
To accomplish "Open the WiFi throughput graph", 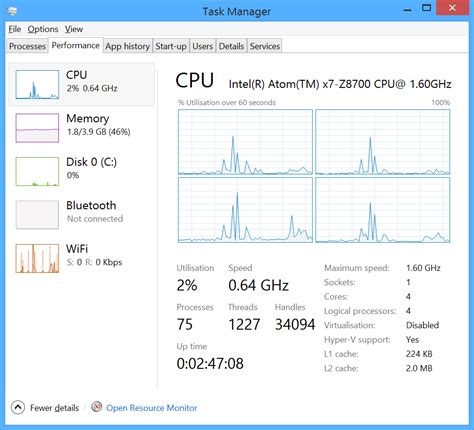I will click(37, 258).
